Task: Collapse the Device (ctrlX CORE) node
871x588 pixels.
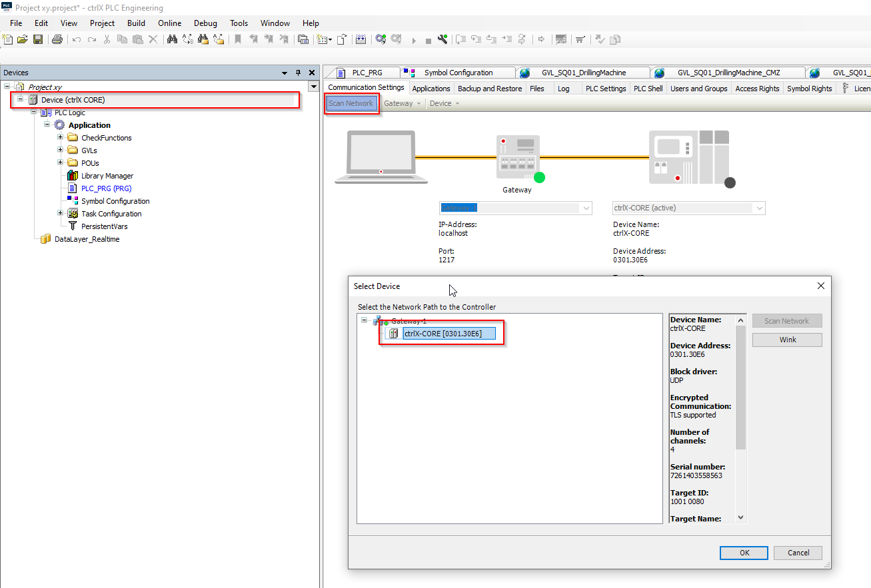Action: [21, 99]
